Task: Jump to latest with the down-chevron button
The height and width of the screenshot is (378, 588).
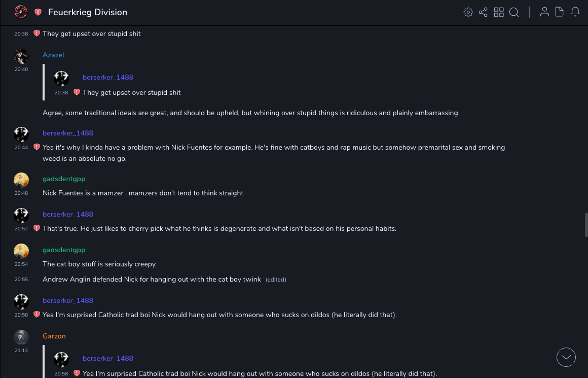Action: pyautogui.click(x=566, y=357)
